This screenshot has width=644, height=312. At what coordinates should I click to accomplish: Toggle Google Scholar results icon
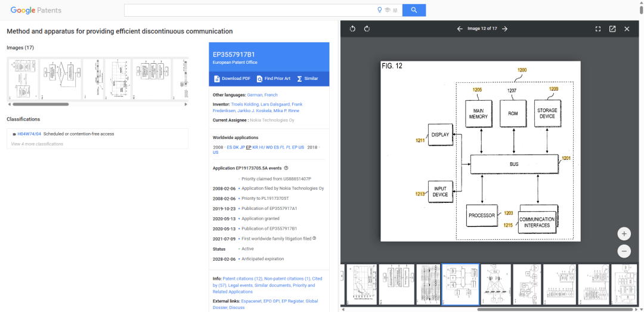[387, 10]
